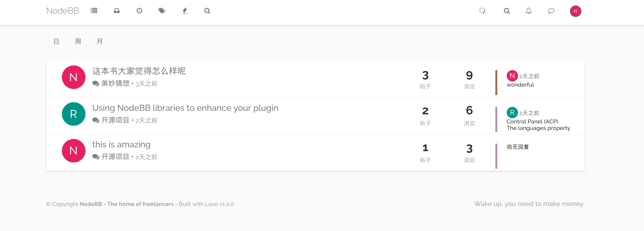The height and width of the screenshot is (231, 644).
Task: Switch to the 月 (month) tab
Action: coord(100,41)
